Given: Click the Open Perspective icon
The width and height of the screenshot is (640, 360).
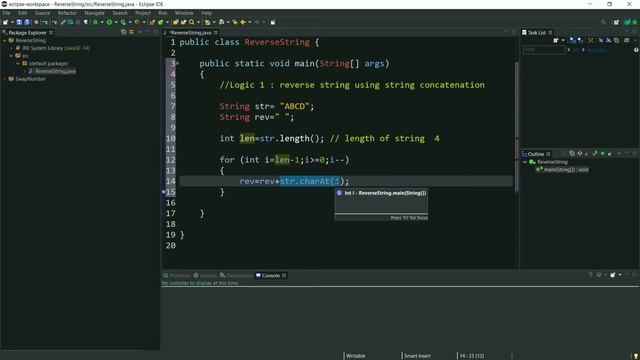Looking at the screenshot, I should (x=616, y=22).
